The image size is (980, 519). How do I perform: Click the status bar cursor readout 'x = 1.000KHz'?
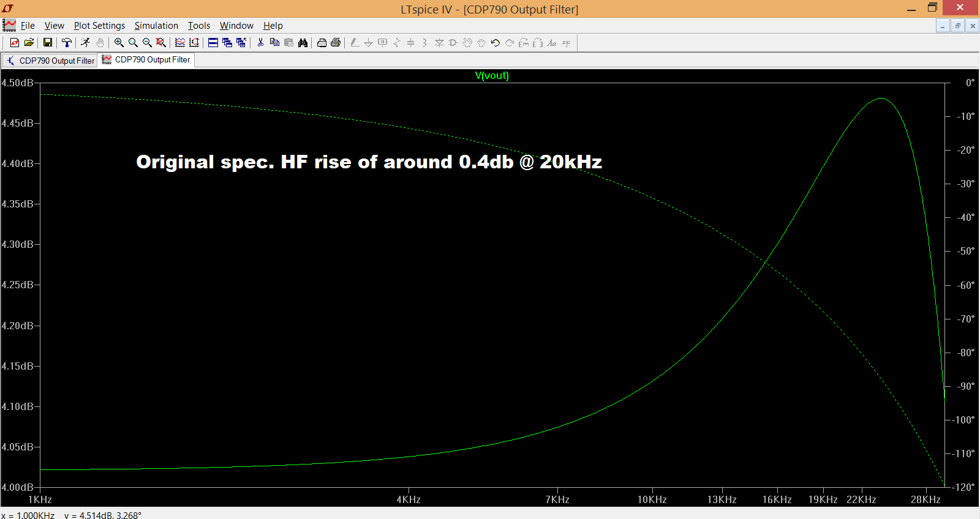pyautogui.click(x=28, y=515)
